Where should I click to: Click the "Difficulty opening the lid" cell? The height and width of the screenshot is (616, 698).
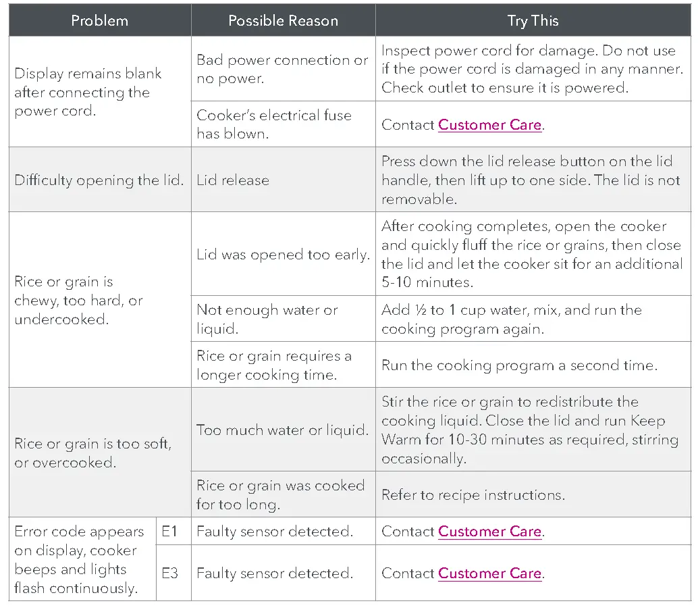click(x=99, y=180)
